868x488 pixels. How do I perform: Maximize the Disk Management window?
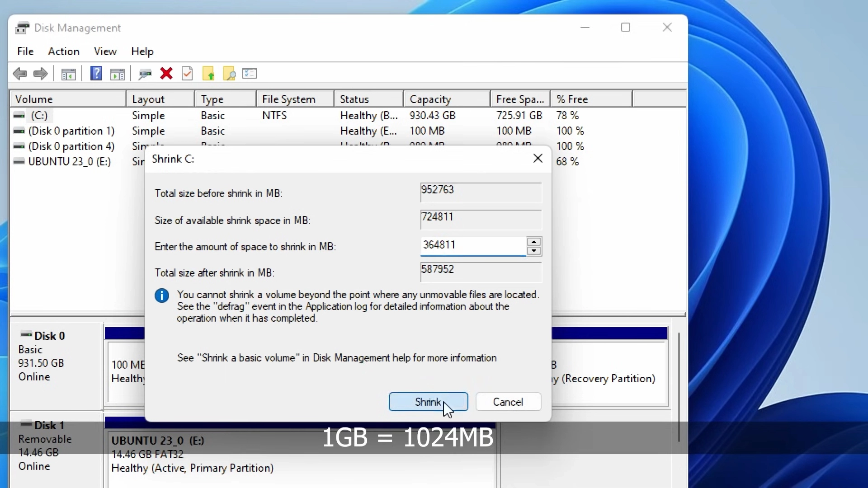click(626, 28)
